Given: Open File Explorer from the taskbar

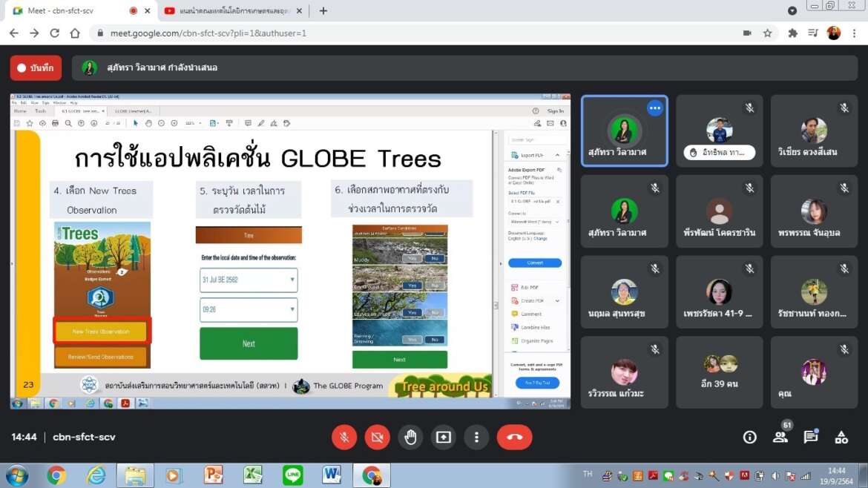Looking at the screenshot, I should point(135,476).
